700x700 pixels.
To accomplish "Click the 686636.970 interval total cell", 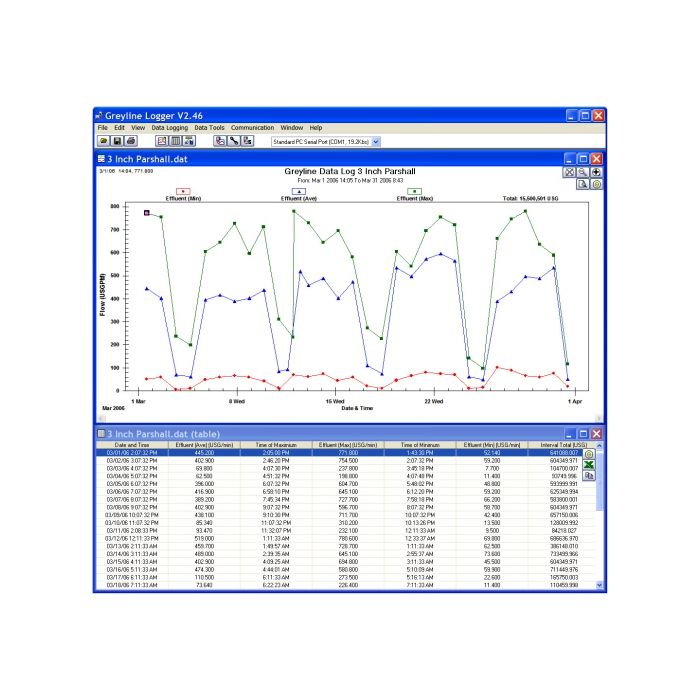I will click(x=562, y=538).
